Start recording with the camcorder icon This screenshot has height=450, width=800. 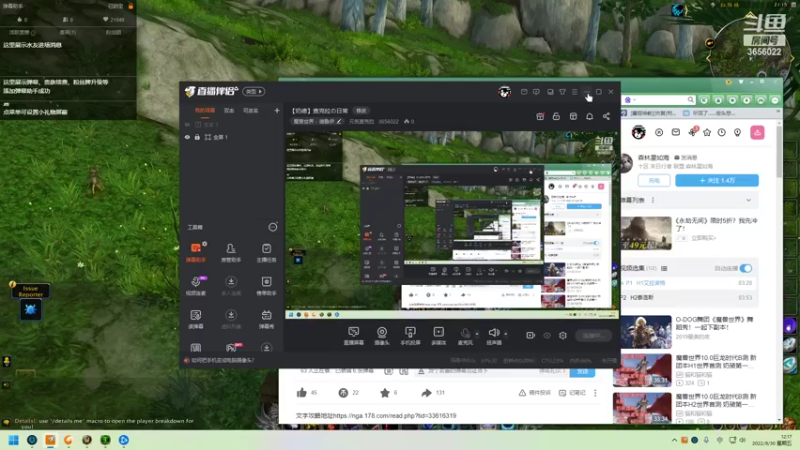pyautogui.click(x=530, y=335)
